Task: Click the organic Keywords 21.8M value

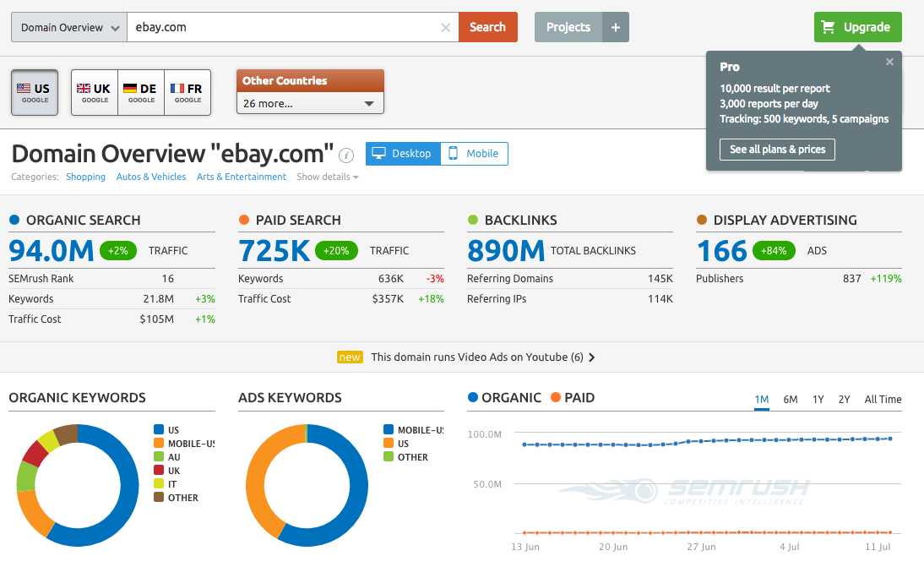Action: pos(159,299)
